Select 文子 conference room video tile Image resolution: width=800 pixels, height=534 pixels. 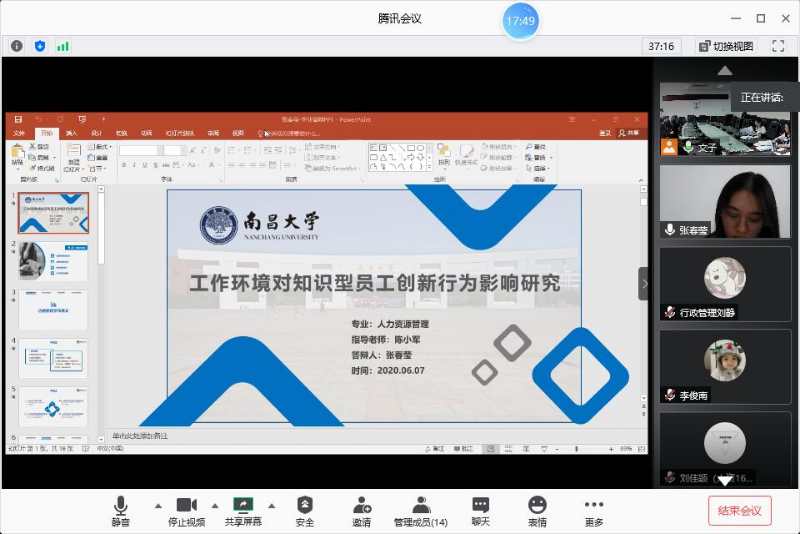(x=724, y=119)
